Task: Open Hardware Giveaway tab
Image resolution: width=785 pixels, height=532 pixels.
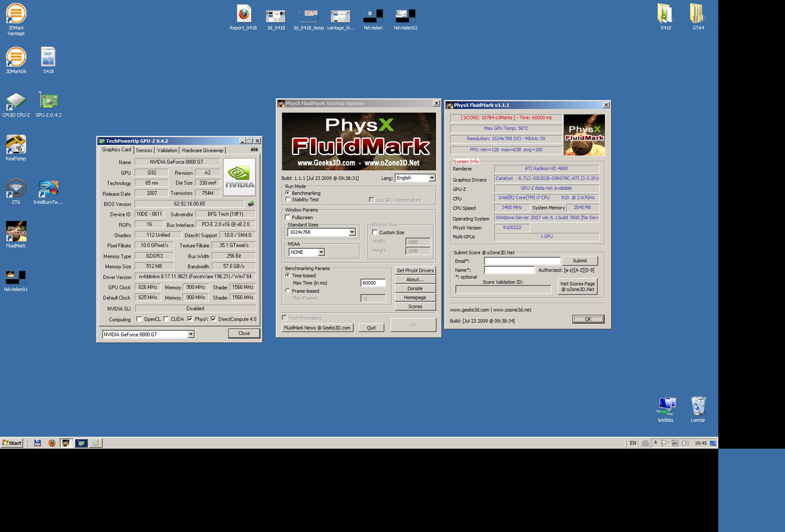Action: [x=203, y=150]
